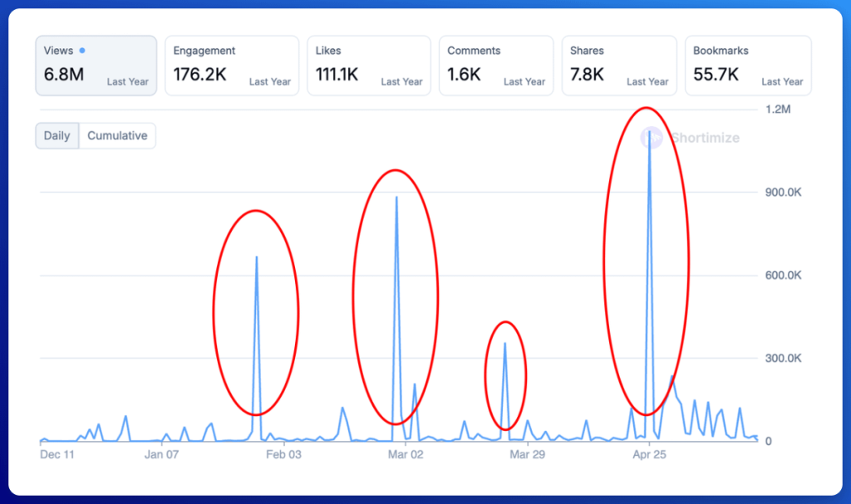Click the 600.0K y-axis label

point(783,276)
